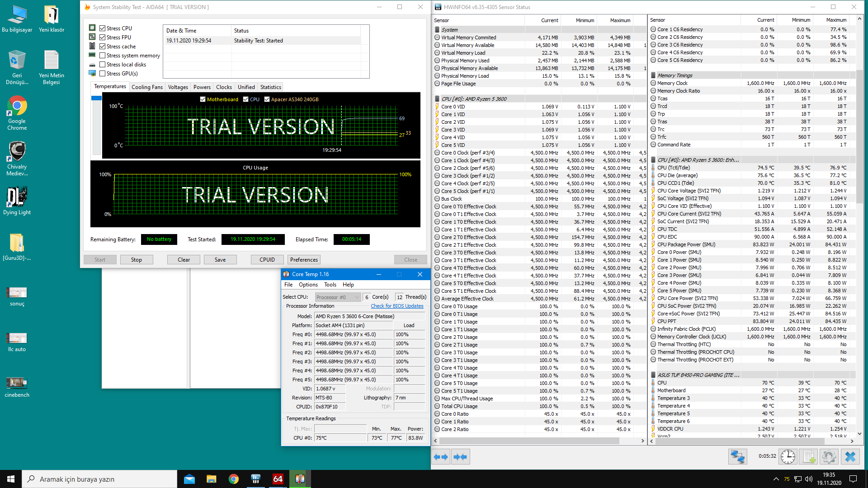868x488 pixels.
Task: Switch to Powers tab
Action: tap(202, 87)
